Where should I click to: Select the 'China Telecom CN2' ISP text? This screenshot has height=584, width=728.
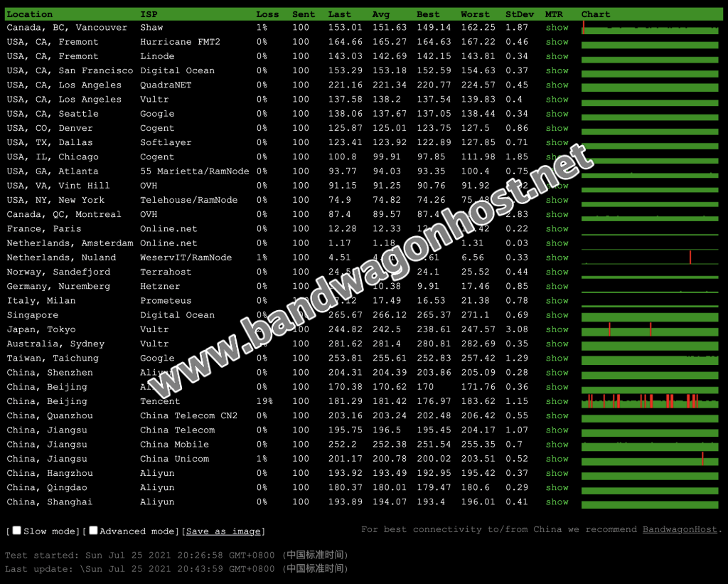pos(188,415)
